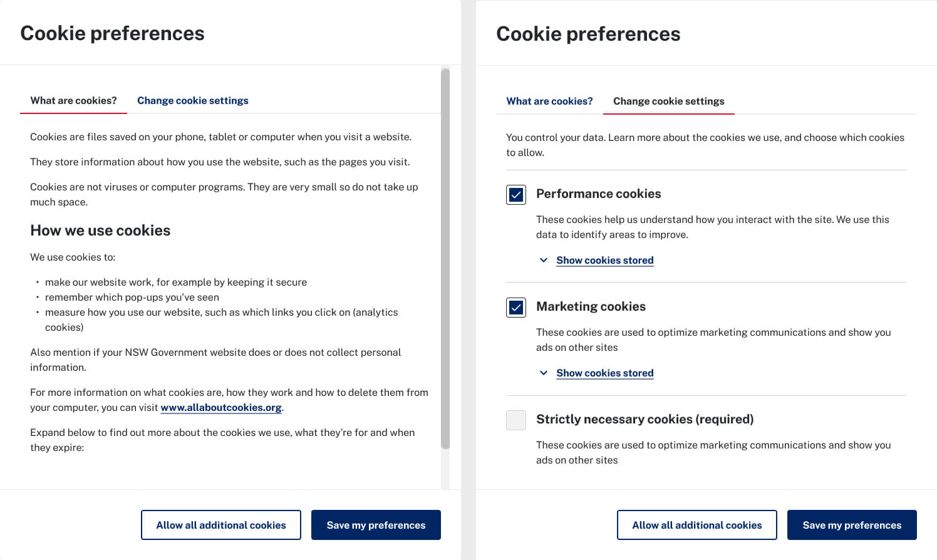Open the www.allaboutcookies.org link
The height and width of the screenshot is (560, 937).
[x=221, y=407]
